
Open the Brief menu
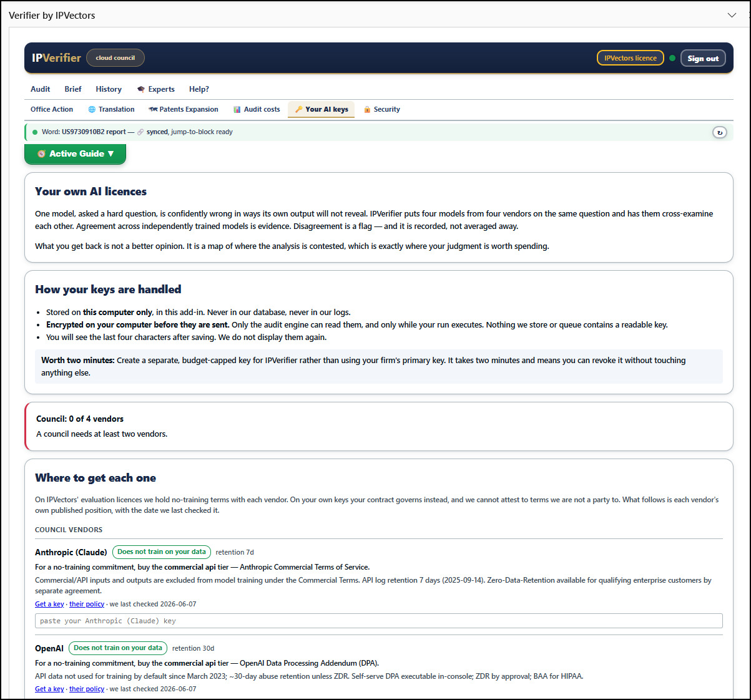point(73,89)
